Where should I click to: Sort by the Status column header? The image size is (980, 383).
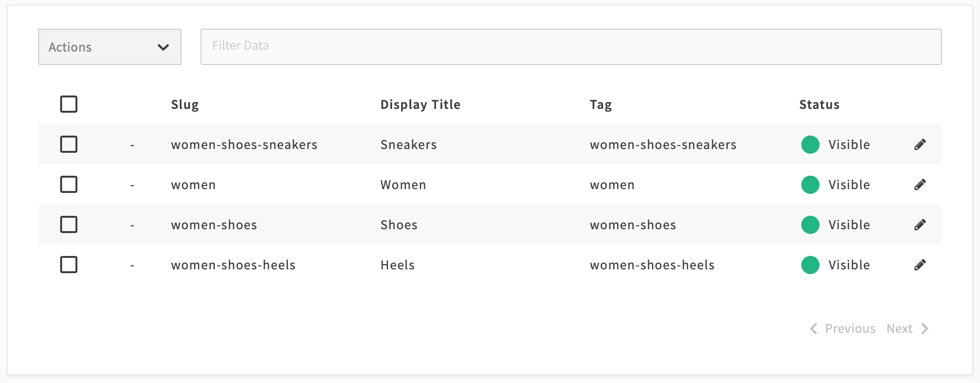tap(819, 105)
